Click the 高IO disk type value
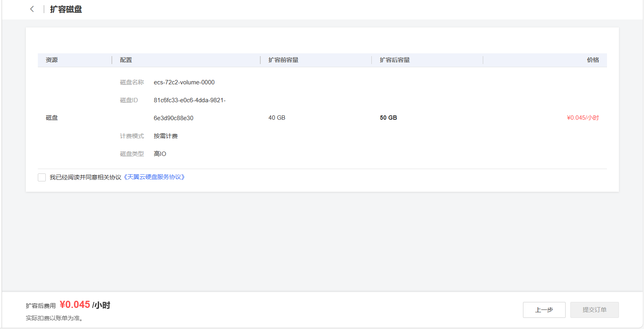 click(x=160, y=154)
